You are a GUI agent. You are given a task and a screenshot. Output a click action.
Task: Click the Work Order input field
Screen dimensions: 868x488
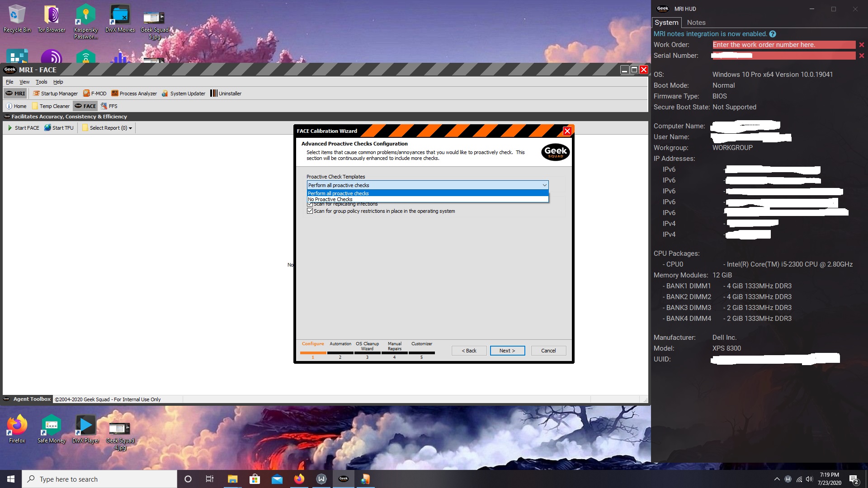tap(783, 45)
